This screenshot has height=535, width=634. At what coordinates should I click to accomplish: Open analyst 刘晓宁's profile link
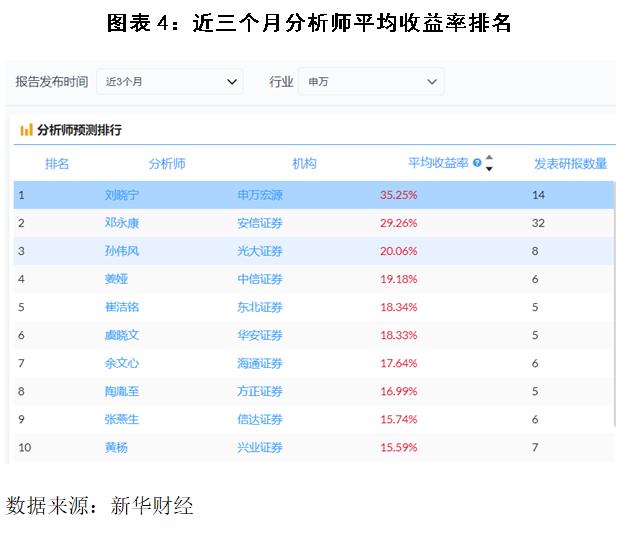click(122, 195)
